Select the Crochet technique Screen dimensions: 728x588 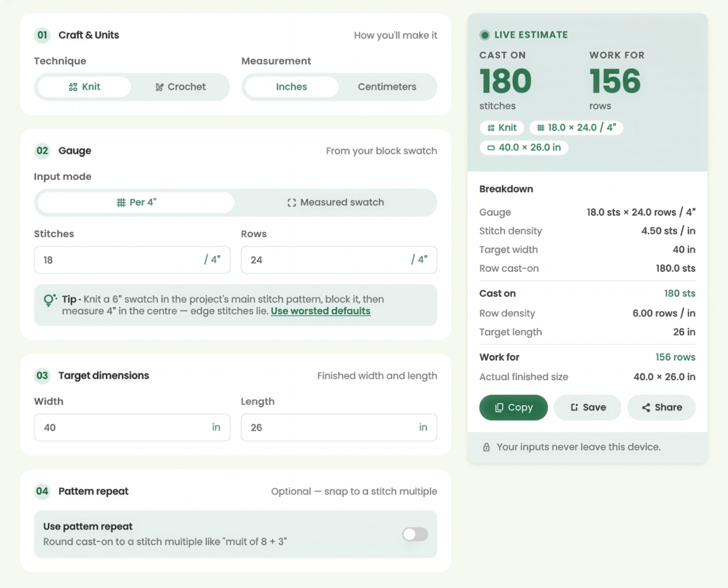coord(180,87)
